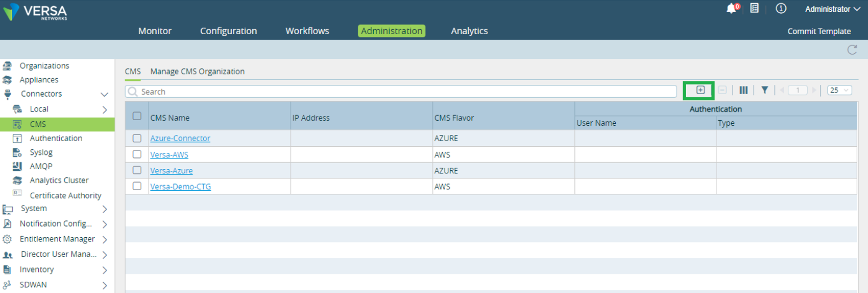
Task: Click the Inventory sidebar icon
Action: point(7,269)
